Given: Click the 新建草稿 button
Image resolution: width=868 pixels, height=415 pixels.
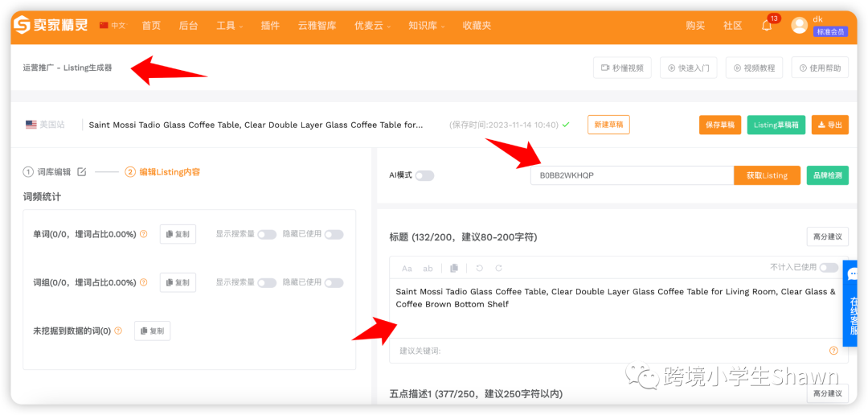Looking at the screenshot, I should [x=608, y=125].
